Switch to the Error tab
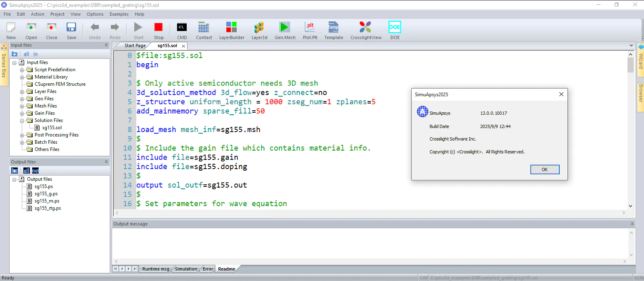 (208, 269)
